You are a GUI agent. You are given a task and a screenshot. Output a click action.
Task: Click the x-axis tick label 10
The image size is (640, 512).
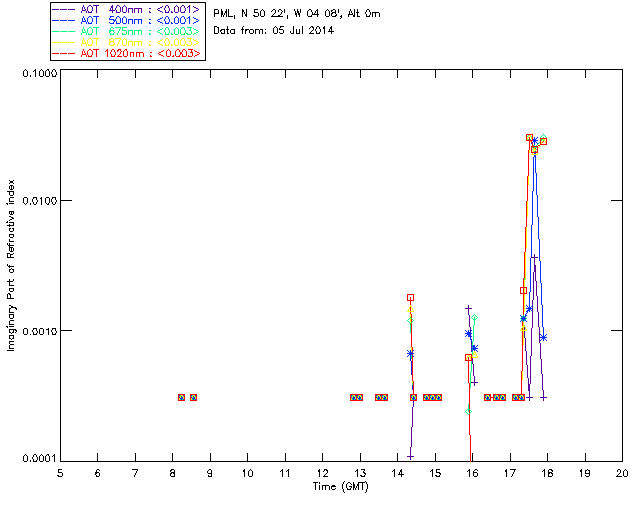click(x=247, y=473)
